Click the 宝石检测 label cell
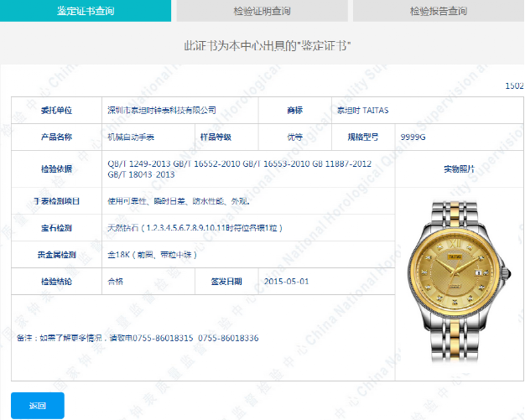This screenshot has width=525, height=420. [56, 228]
